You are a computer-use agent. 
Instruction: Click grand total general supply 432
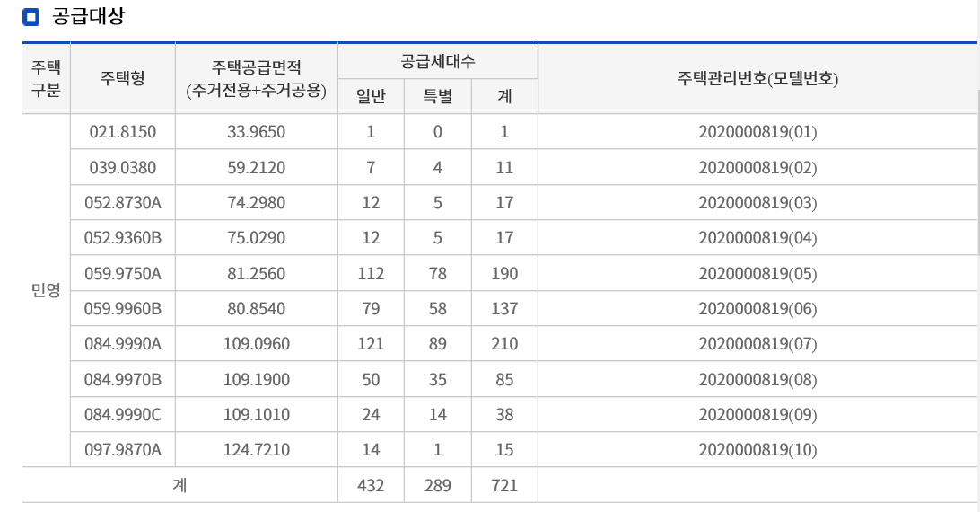point(371,485)
